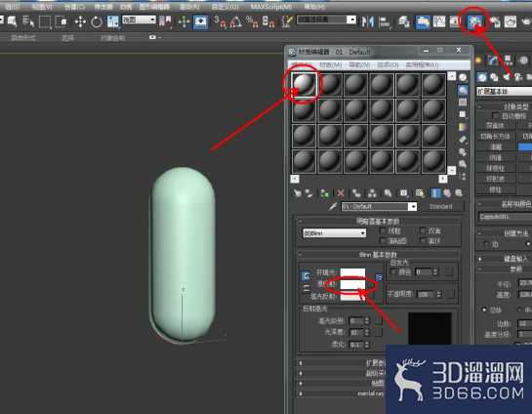Screen dimensions: 532x414
Task: Check the self-illumination 颜色 checkbox
Action: [393, 271]
